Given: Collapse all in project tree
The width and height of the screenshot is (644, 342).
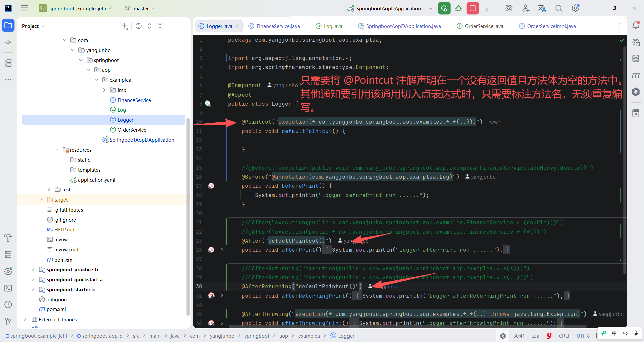Looking at the screenshot, I should [160, 26].
